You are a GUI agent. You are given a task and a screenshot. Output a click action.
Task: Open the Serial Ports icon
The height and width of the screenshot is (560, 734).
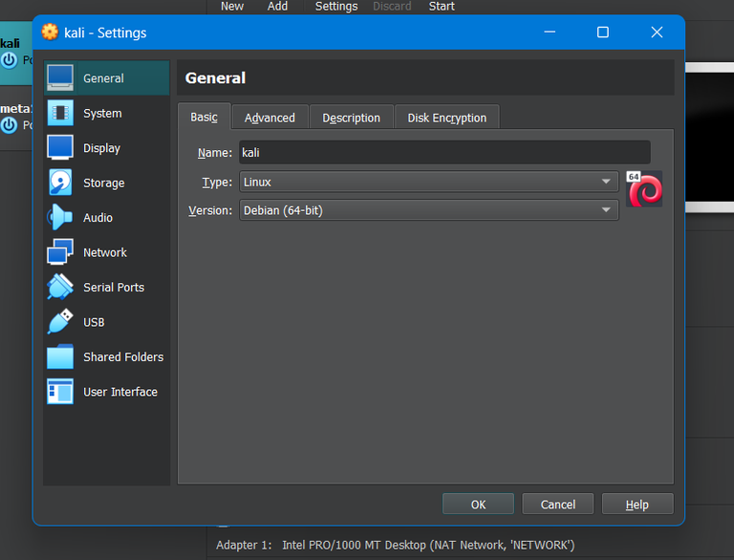pos(60,287)
